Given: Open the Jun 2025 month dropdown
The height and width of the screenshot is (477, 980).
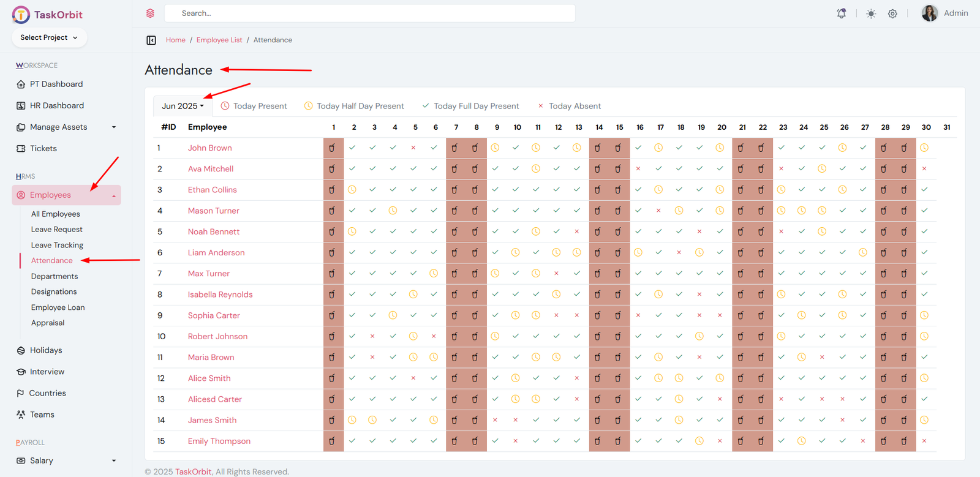Looking at the screenshot, I should click(x=183, y=106).
